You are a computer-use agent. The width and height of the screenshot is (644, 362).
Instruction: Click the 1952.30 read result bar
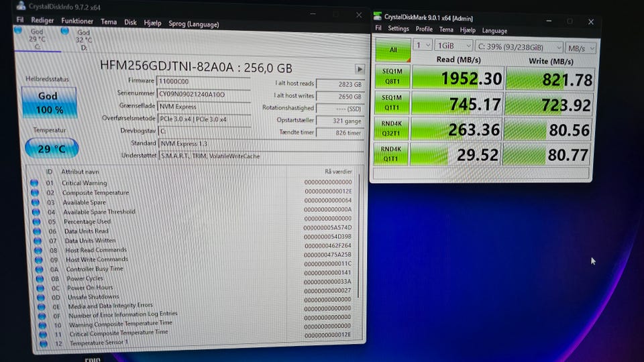point(458,78)
